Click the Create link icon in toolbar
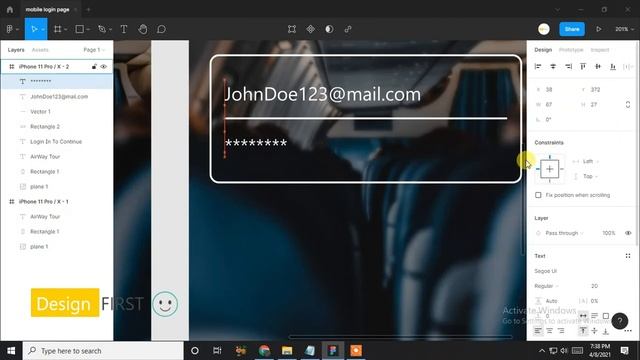640x360 pixels. coord(348,29)
